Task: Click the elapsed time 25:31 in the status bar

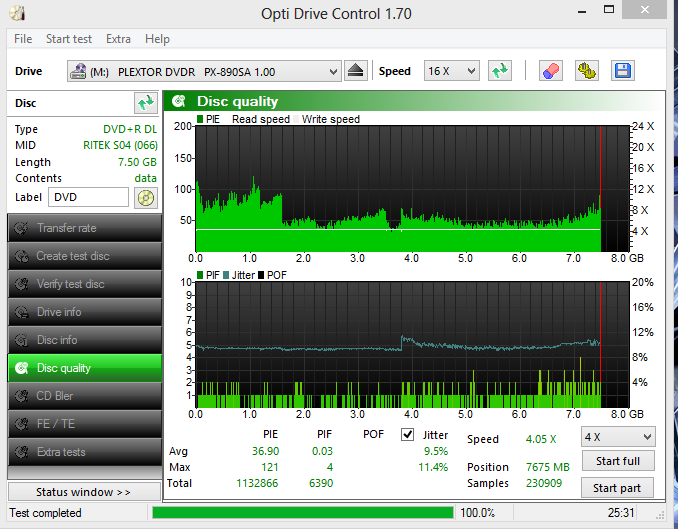Action: coord(620,513)
